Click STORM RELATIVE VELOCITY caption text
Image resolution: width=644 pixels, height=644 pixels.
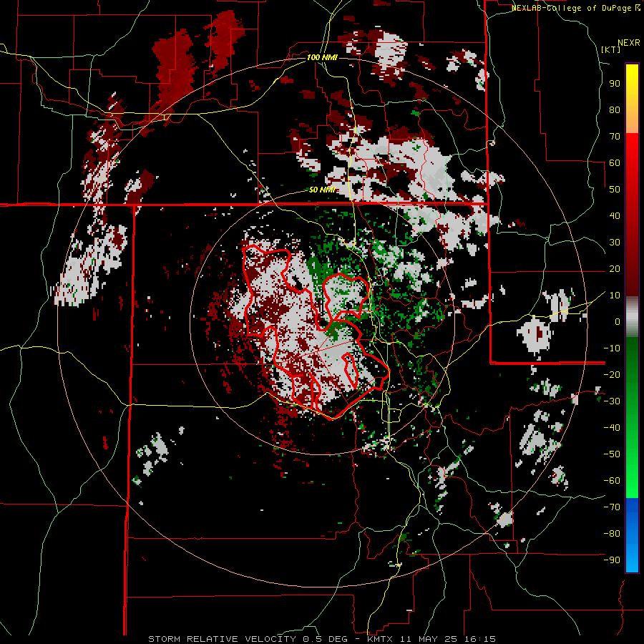click(x=222, y=639)
